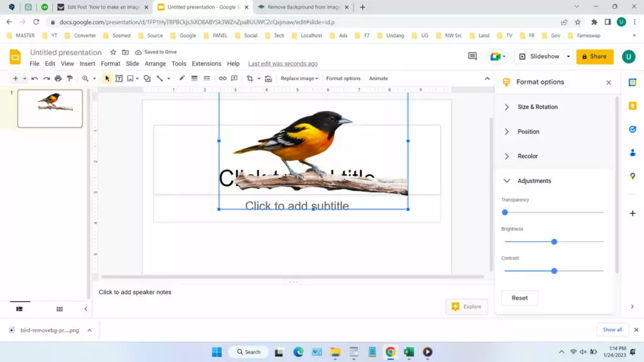This screenshot has height=362, width=644.
Task: Star the Untitled presentation
Action: pos(113,52)
